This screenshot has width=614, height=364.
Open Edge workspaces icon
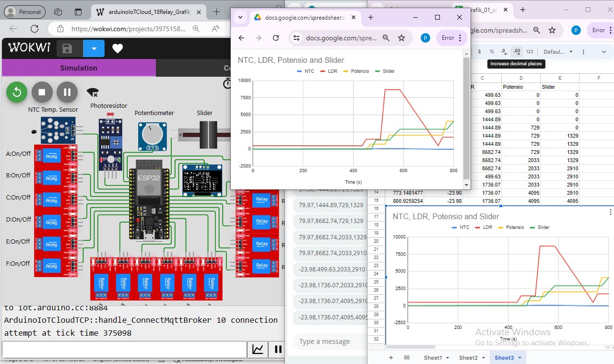(x=59, y=12)
